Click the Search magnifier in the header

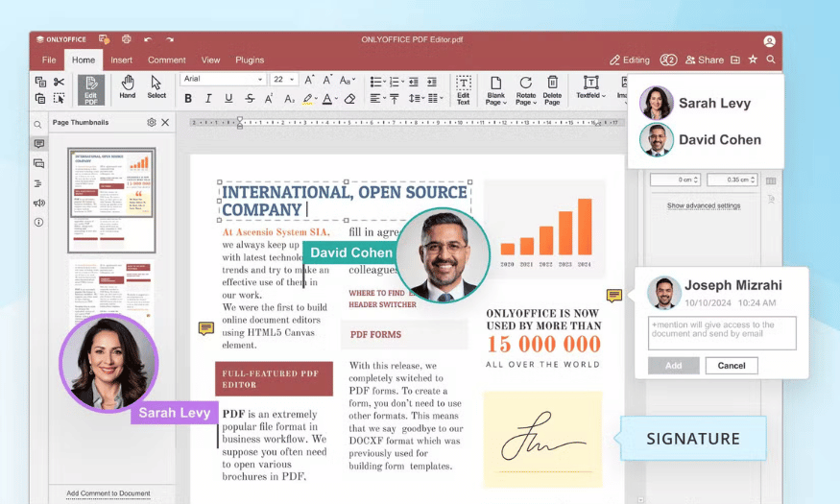coord(771,60)
